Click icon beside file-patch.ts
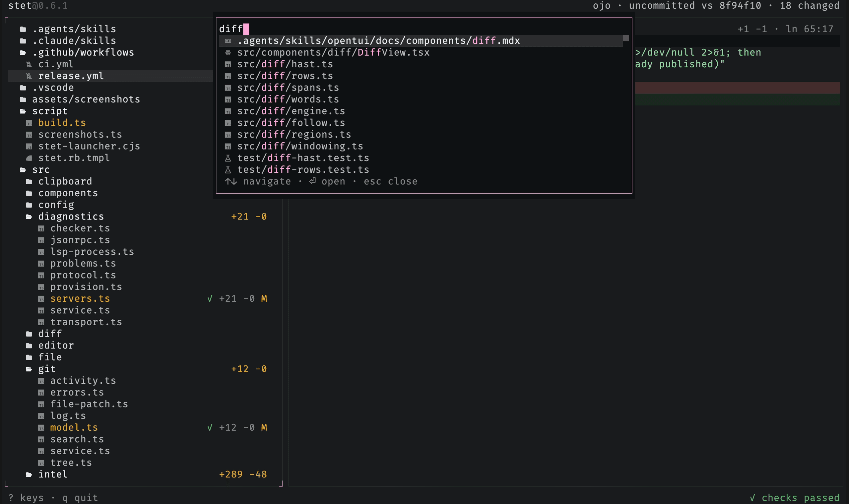849x504 pixels. (x=41, y=405)
